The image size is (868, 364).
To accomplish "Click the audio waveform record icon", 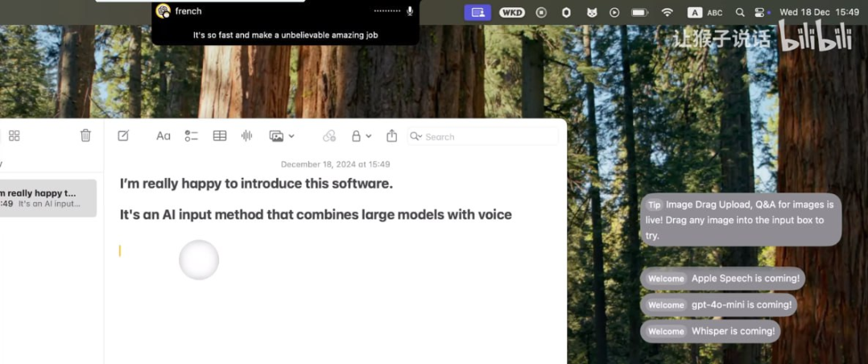I will (x=247, y=136).
